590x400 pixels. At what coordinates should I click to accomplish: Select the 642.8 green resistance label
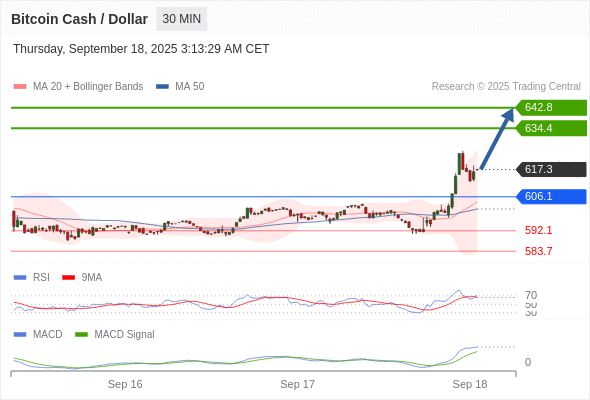tap(551, 108)
